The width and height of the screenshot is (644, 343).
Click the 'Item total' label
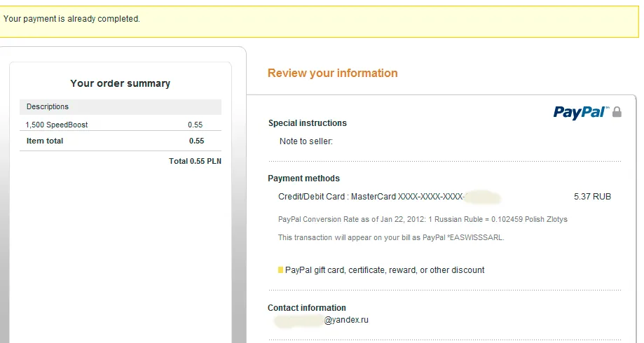click(45, 141)
